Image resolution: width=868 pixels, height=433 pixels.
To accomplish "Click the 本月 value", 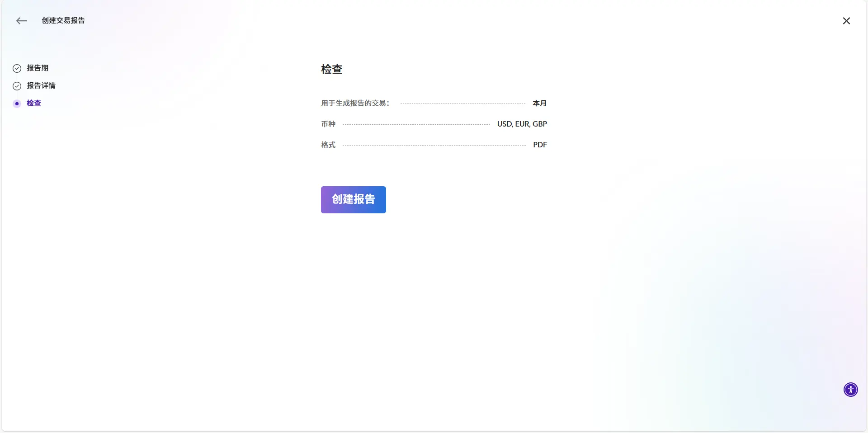I will tap(540, 103).
